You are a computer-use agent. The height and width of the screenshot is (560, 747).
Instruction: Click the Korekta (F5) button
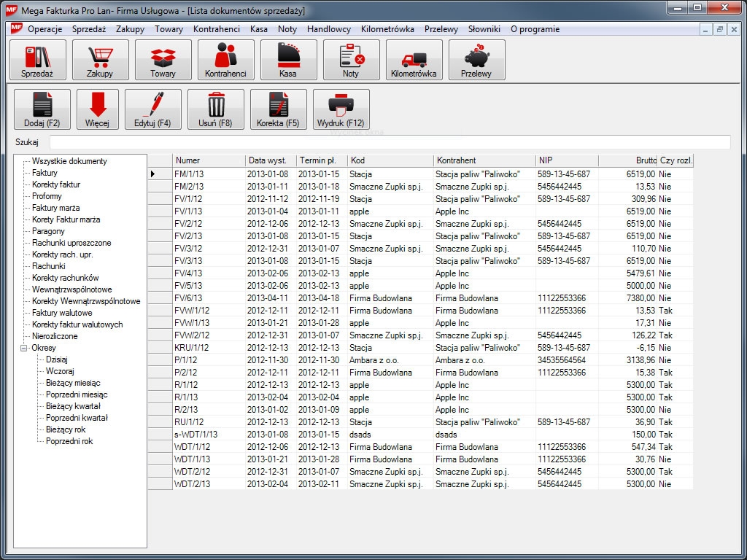279,109
